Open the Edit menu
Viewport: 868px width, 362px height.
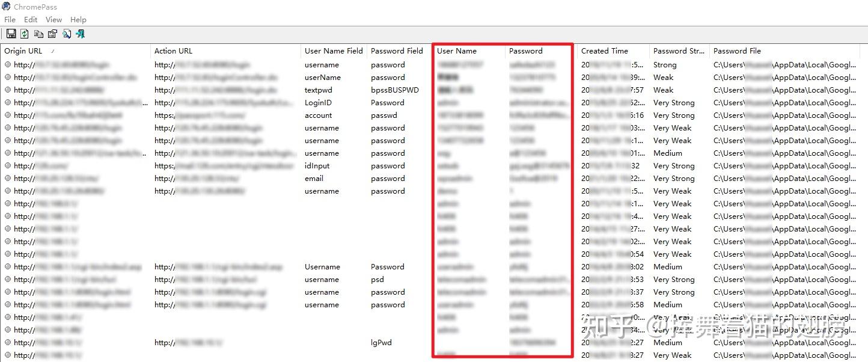tap(31, 20)
